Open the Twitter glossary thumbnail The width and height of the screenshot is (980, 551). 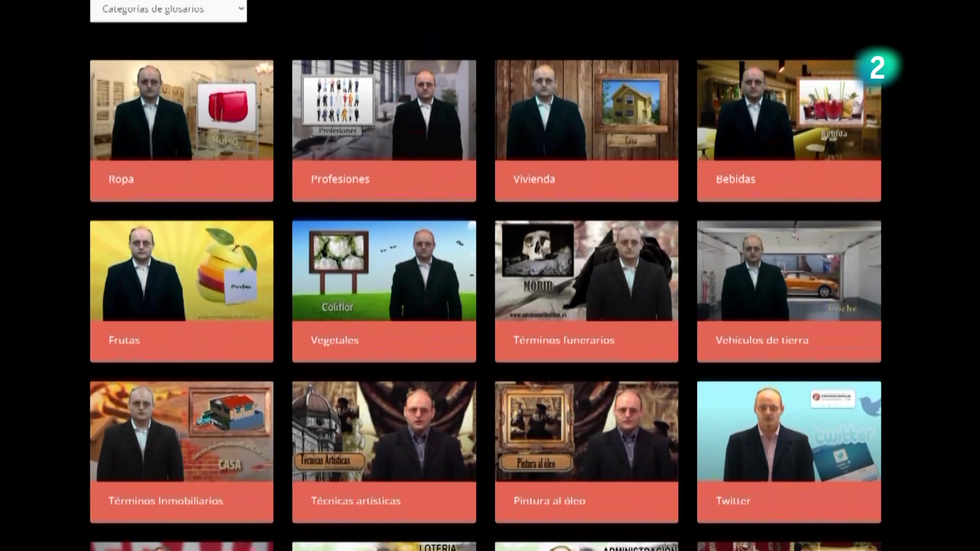pyautogui.click(x=789, y=432)
